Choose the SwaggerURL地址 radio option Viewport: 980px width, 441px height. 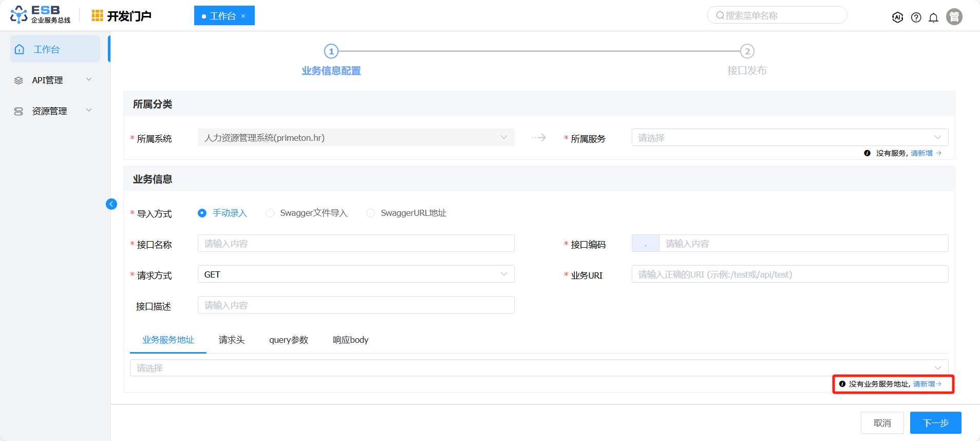point(370,213)
